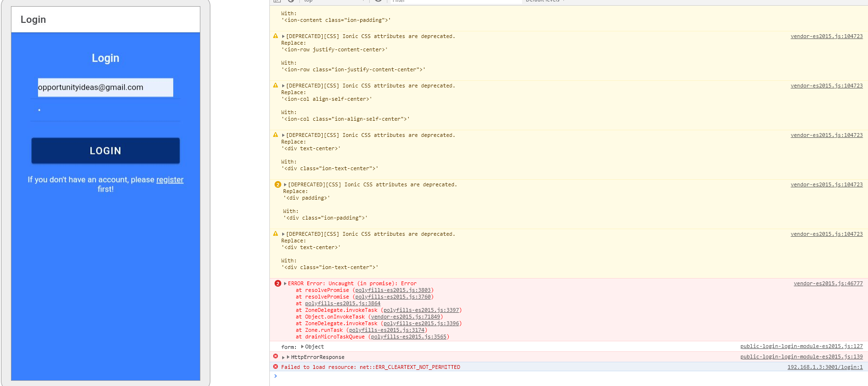The height and width of the screenshot is (386, 868).
Task: Click the count badge on the div padding warning
Action: (x=278, y=184)
